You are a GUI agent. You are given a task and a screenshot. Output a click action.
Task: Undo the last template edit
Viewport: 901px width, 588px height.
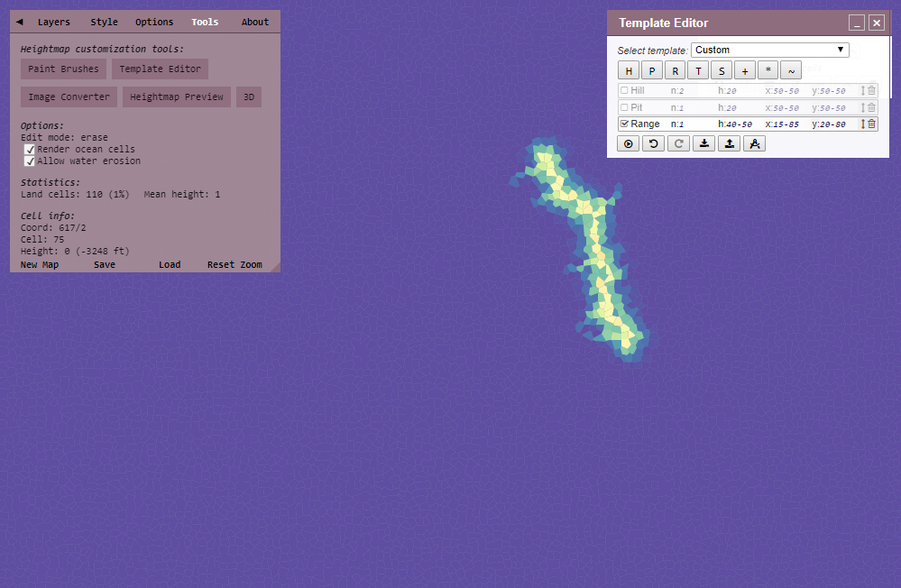click(653, 143)
